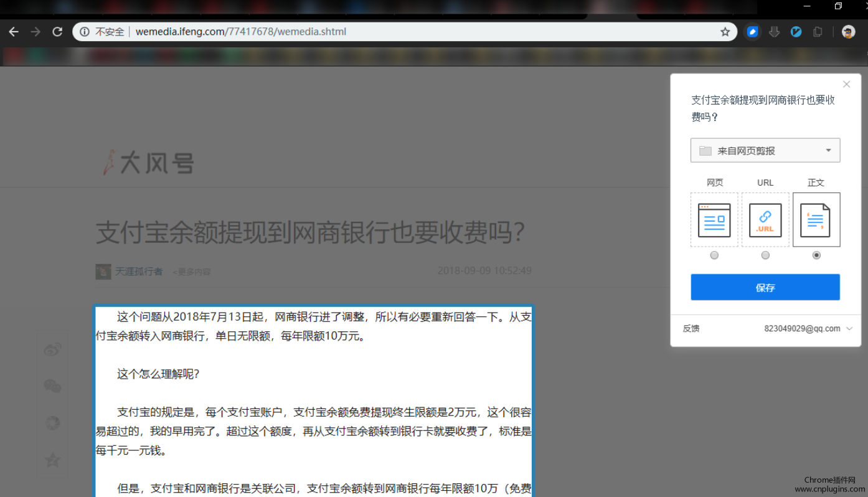Click the 大风号 logo
This screenshot has height=497, width=868.
148,163
